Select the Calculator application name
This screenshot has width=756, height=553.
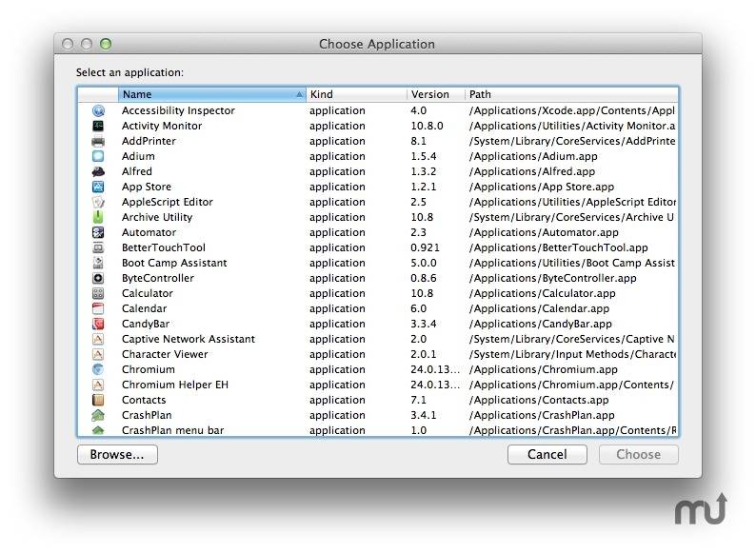(x=148, y=293)
